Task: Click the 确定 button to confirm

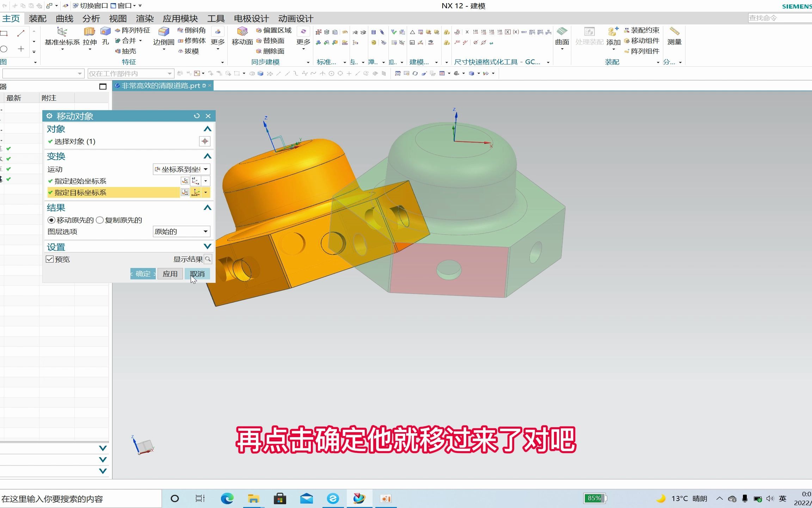Action: click(142, 273)
